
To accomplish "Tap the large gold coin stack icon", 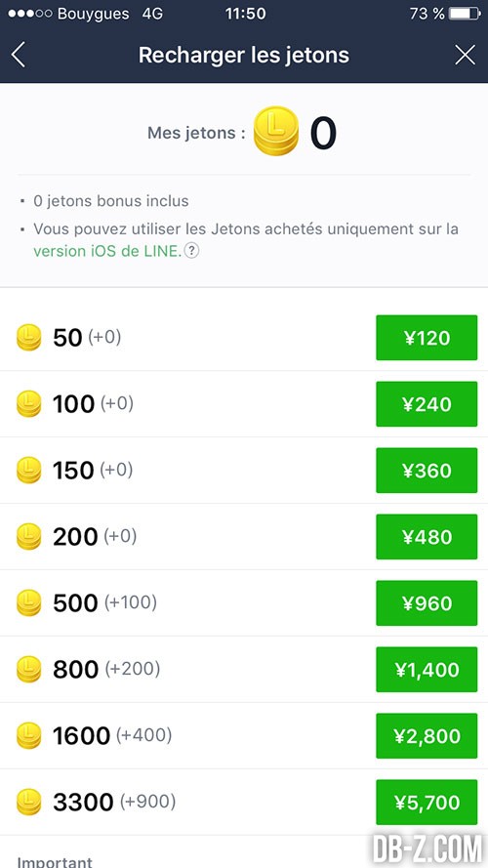I will coord(275,131).
